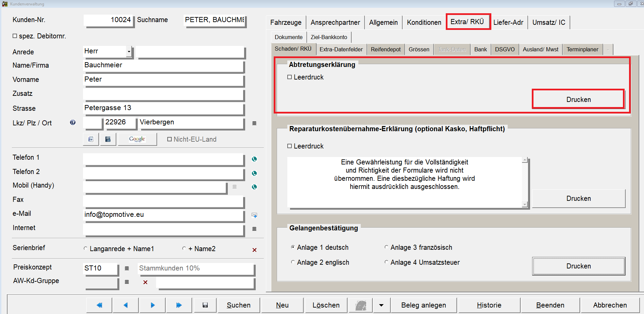644x314 pixels.
Task: Click the Suchen button
Action: pos(239,305)
